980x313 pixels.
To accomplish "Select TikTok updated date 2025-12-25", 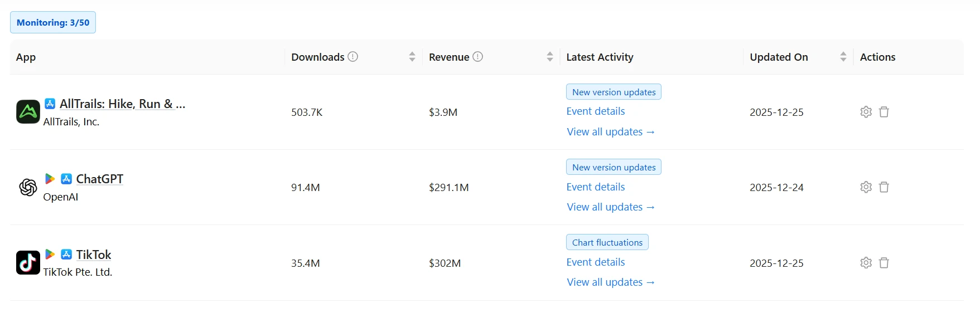I will point(776,263).
